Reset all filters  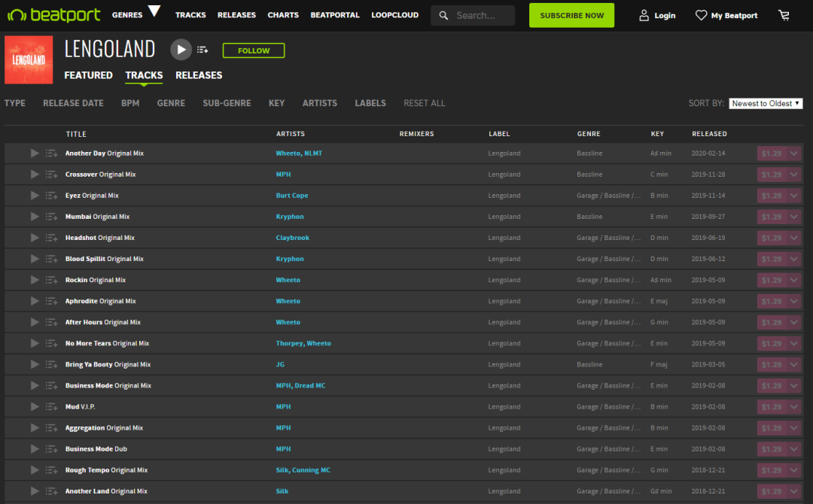point(424,103)
